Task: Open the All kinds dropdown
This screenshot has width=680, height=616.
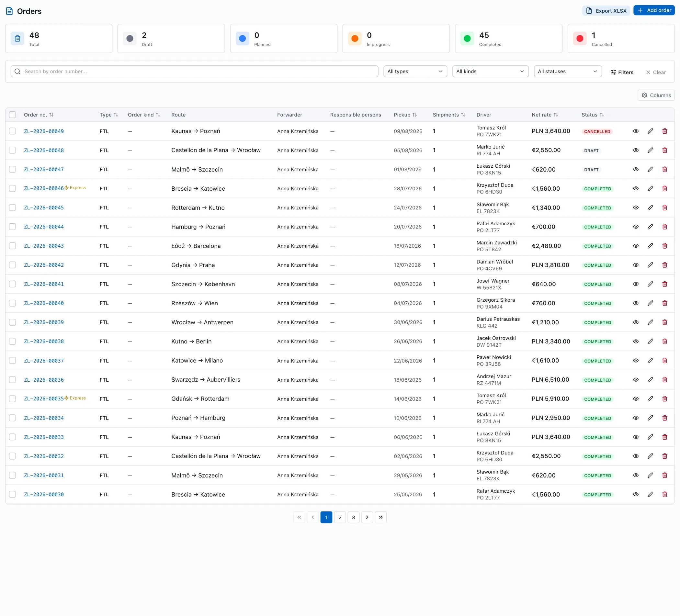Action: (x=490, y=72)
